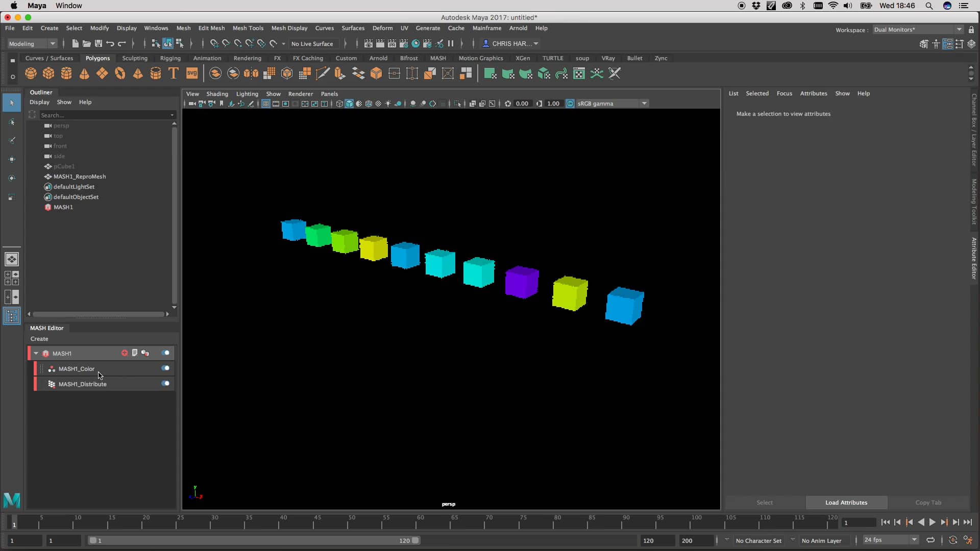Disable the MASH1_Color node toggle

coord(165,368)
